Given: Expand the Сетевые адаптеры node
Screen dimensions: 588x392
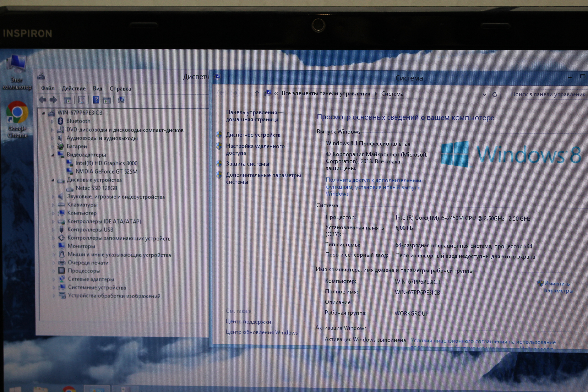Looking at the screenshot, I should 54,279.
